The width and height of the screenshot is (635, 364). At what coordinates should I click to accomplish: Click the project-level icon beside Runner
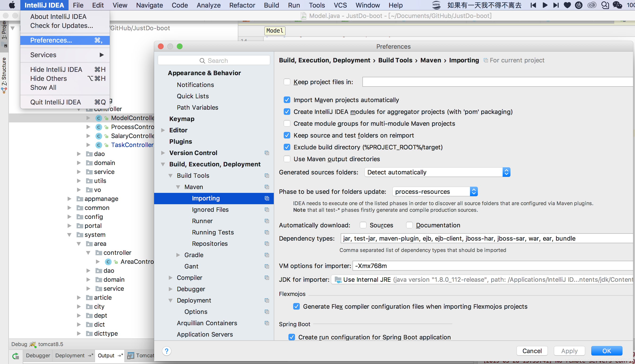267,221
